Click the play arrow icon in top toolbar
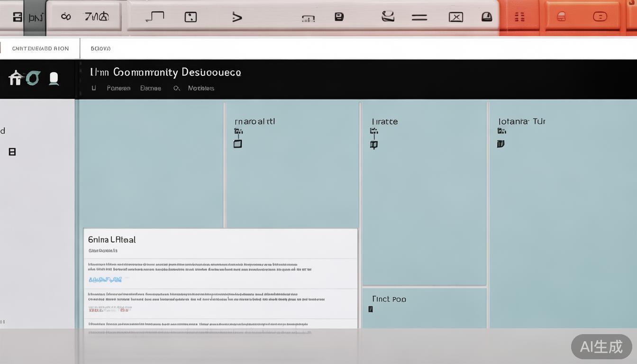This screenshot has width=637, height=364. [x=237, y=18]
